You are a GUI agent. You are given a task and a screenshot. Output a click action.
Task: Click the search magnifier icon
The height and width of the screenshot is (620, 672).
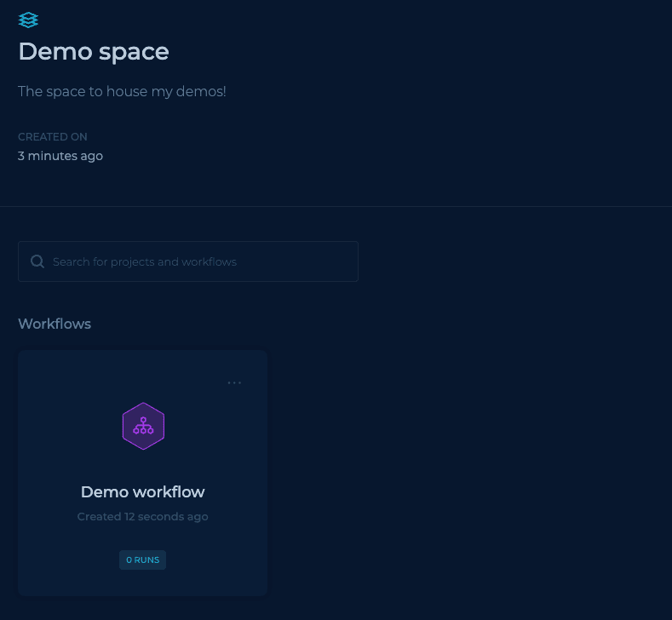coord(37,261)
